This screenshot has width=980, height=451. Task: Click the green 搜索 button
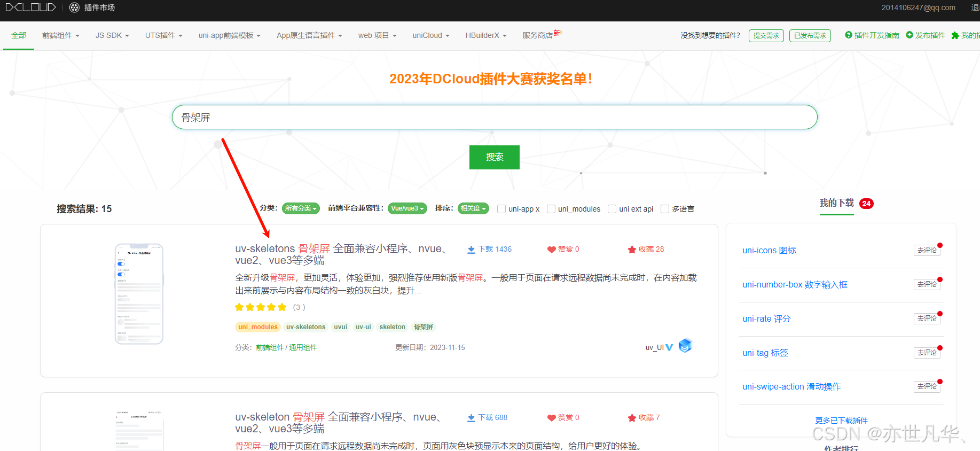click(x=495, y=157)
